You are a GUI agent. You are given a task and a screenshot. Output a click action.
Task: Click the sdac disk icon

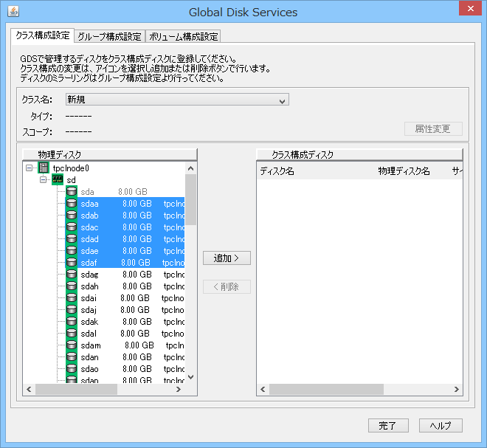(72, 227)
